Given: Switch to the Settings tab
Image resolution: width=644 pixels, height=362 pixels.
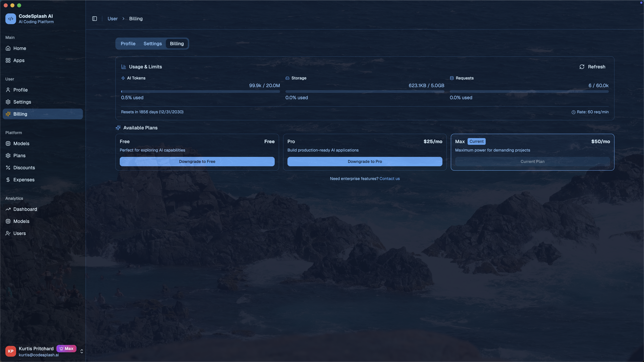Looking at the screenshot, I should coord(152,44).
